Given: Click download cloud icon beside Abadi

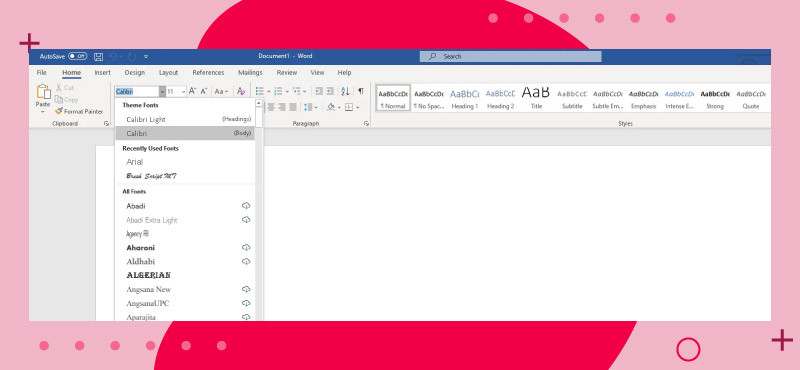Looking at the screenshot, I should click(246, 206).
